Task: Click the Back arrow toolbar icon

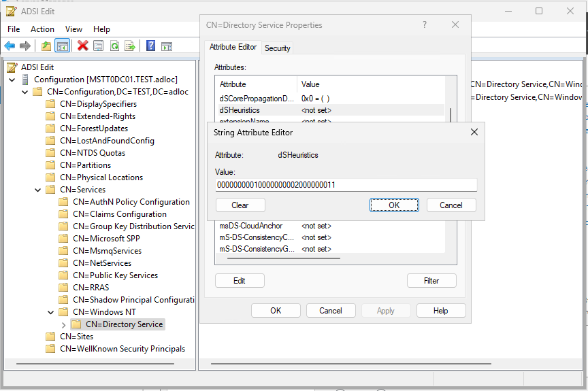Action: (x=10, y=46)
